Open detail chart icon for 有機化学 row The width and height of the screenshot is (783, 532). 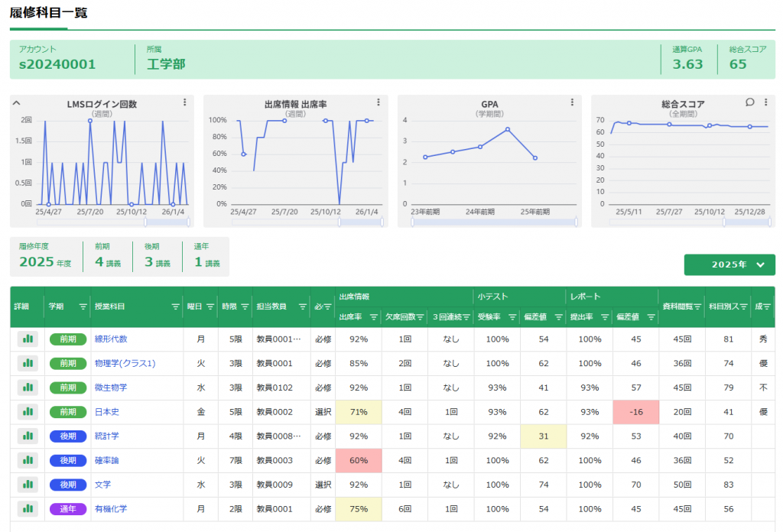pyautogui.click(x=28, y=509)
